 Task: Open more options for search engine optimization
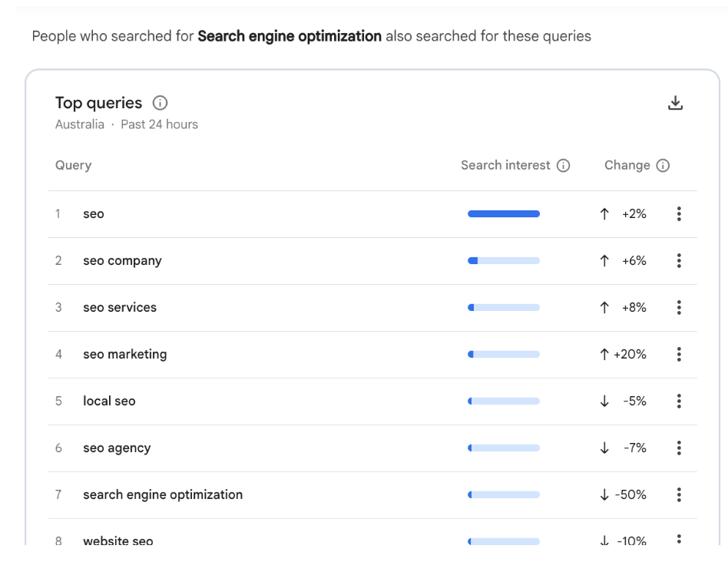click(679, 494)
